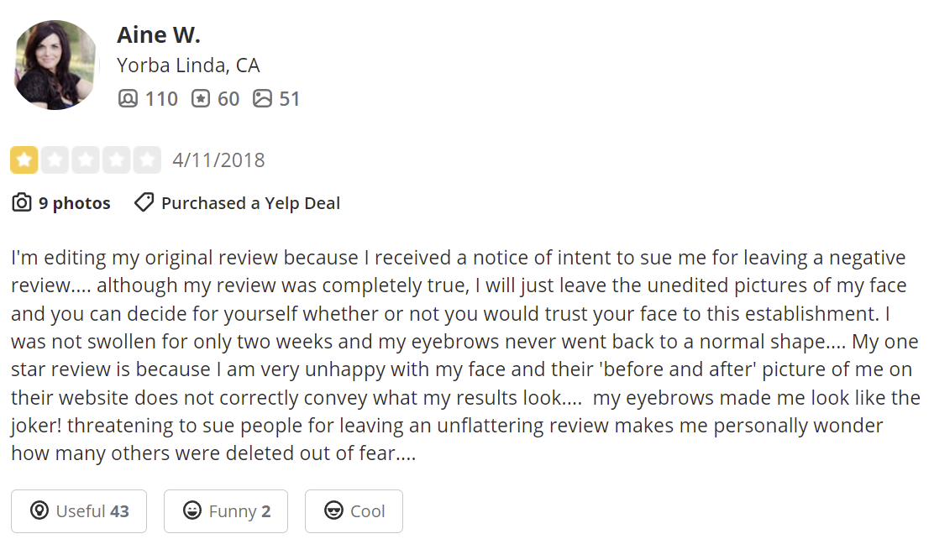
Task: Click the reviews star icon beside 60
Action: (x=200, y=99)
